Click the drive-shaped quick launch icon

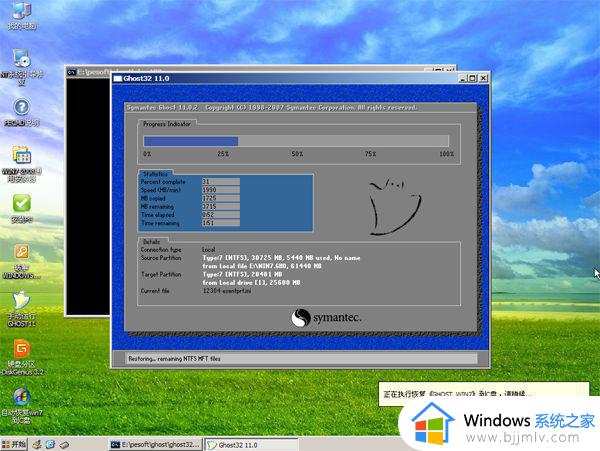point(64,444)
